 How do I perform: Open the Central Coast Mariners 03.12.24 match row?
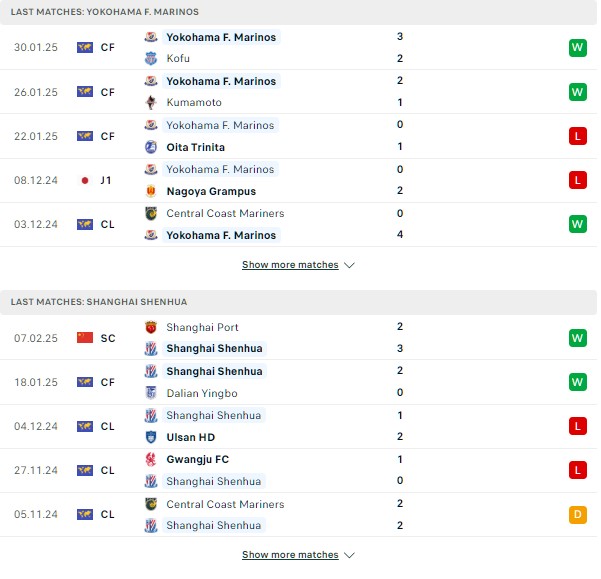click(x=298, y=225)
